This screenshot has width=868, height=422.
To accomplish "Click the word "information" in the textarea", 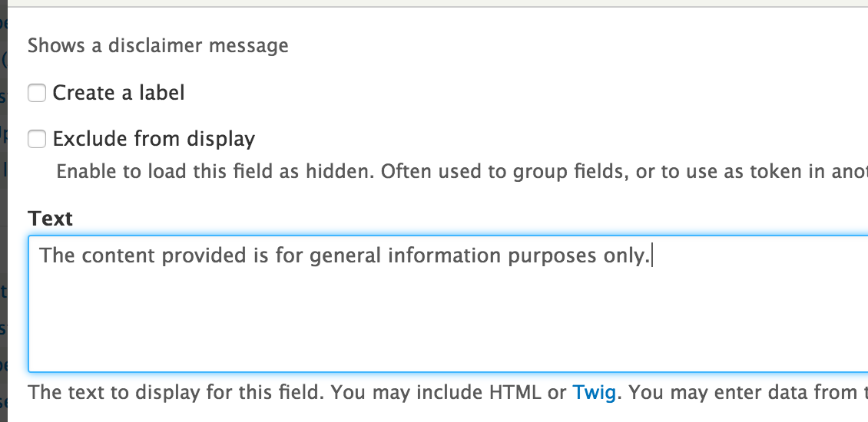I will coord(443,256).
